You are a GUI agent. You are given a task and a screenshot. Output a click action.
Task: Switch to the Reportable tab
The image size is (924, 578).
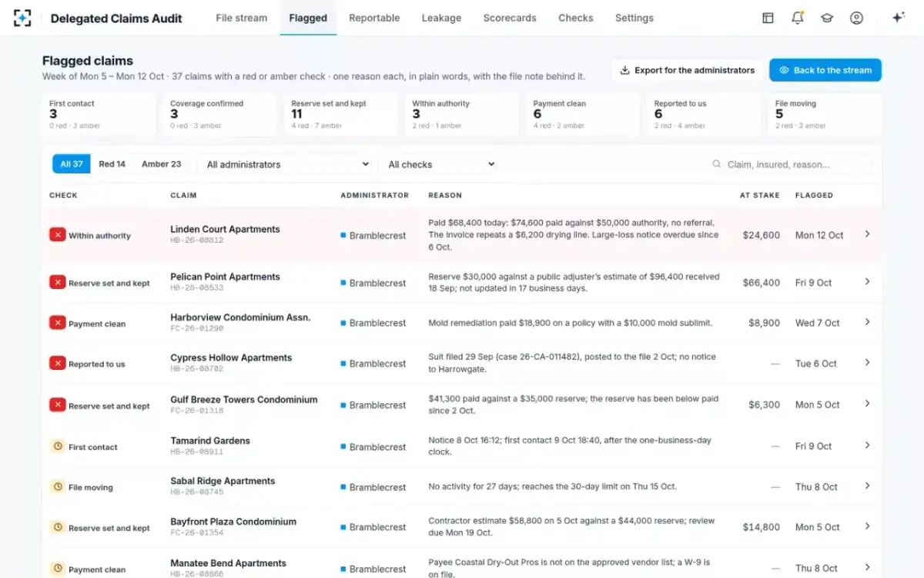coord(374,18)
